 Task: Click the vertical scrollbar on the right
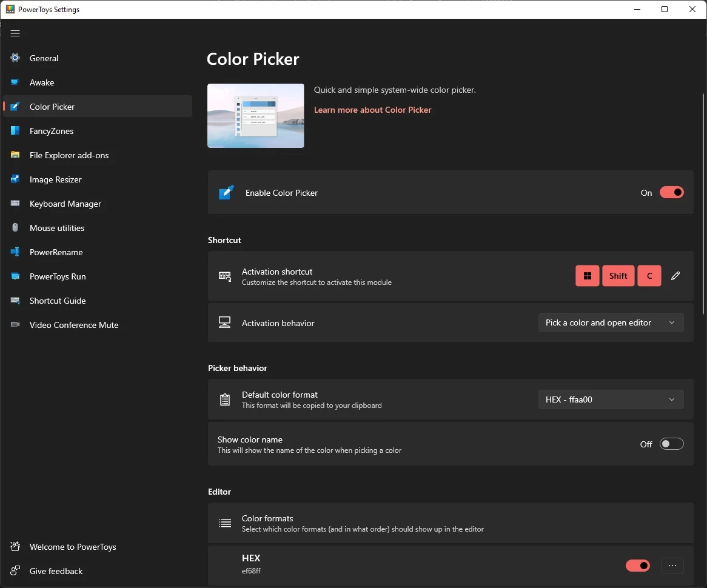click(x=703, y=204)
